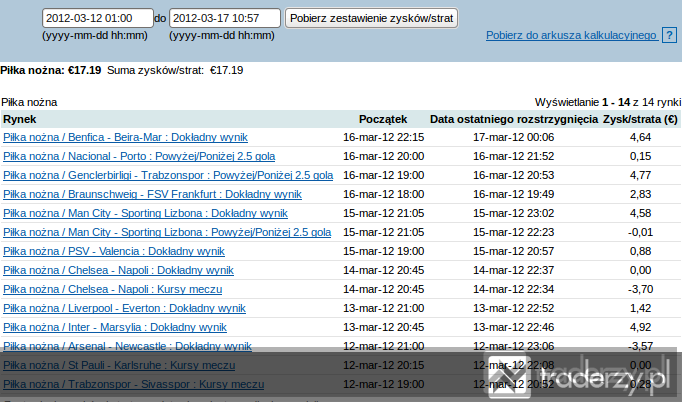Click the profit value 4,64
Screen dimensions: 682x402
(640, 137)
